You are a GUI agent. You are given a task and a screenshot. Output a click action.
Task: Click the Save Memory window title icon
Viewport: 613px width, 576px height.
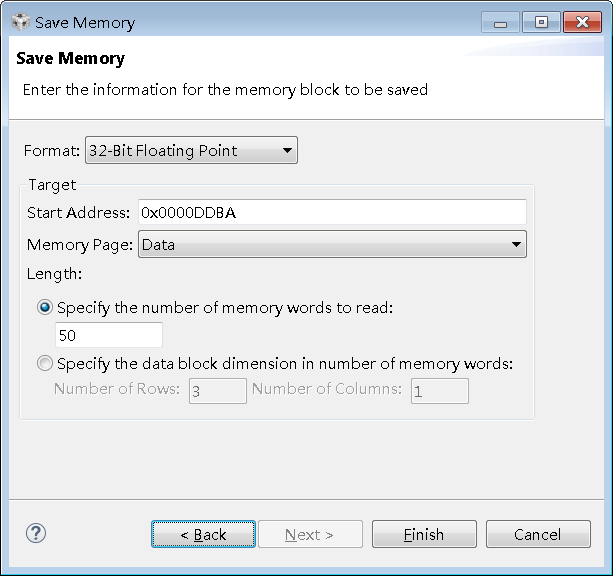[x=20, y=22]
